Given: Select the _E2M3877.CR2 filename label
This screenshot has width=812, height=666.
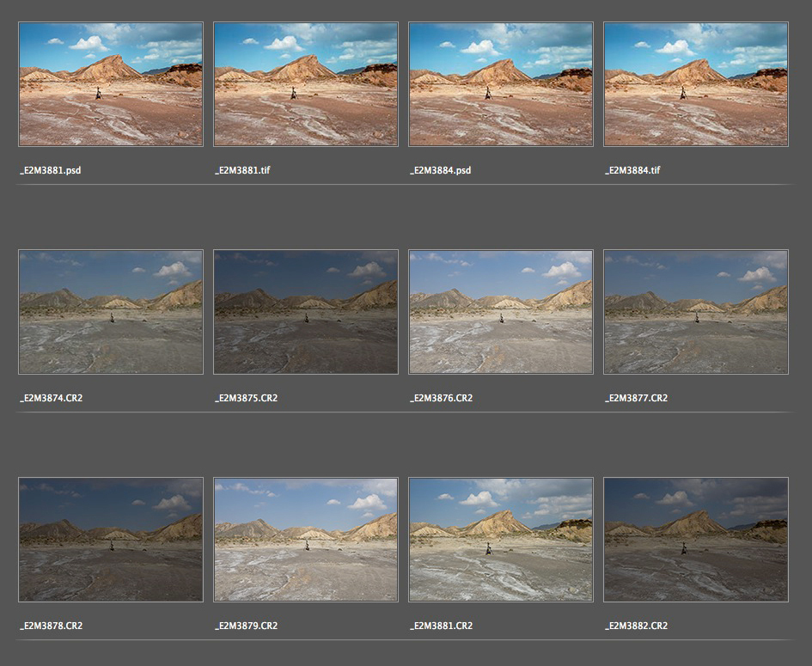Looking at the screenshot, I should (637, 398).
